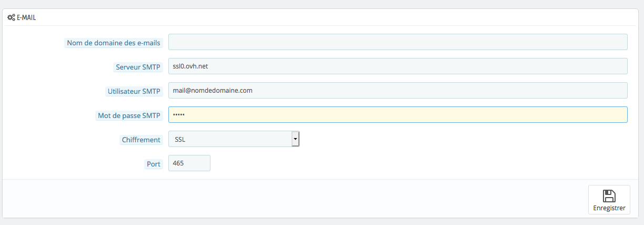This screenshot has width=644, height=225.
Task: Click the Port field showing 465
Action: [x=189, y=163]
